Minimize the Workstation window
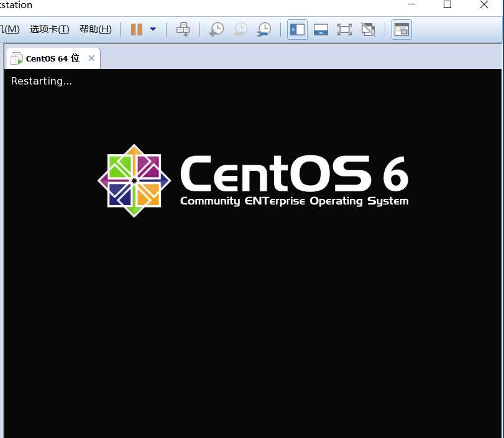 click(411, 4)
